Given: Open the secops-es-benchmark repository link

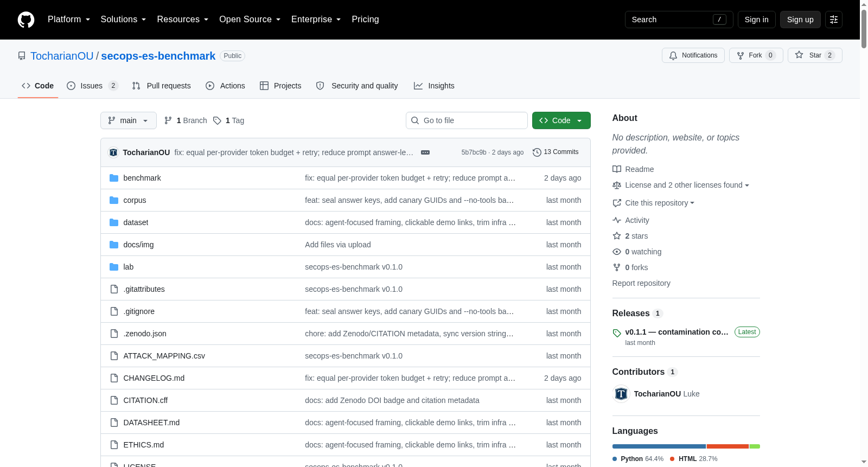Looking at the screenshot, I should 158,56.
